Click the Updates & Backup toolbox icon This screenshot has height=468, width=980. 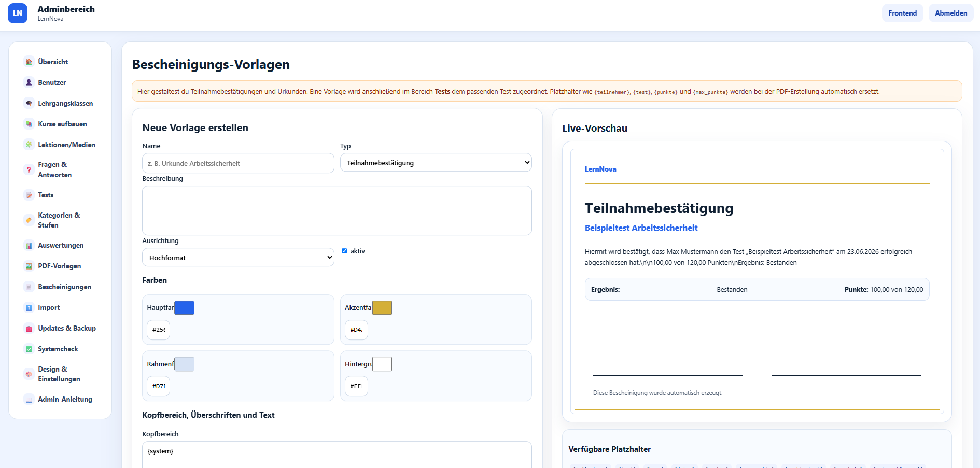tap(29, 328)
